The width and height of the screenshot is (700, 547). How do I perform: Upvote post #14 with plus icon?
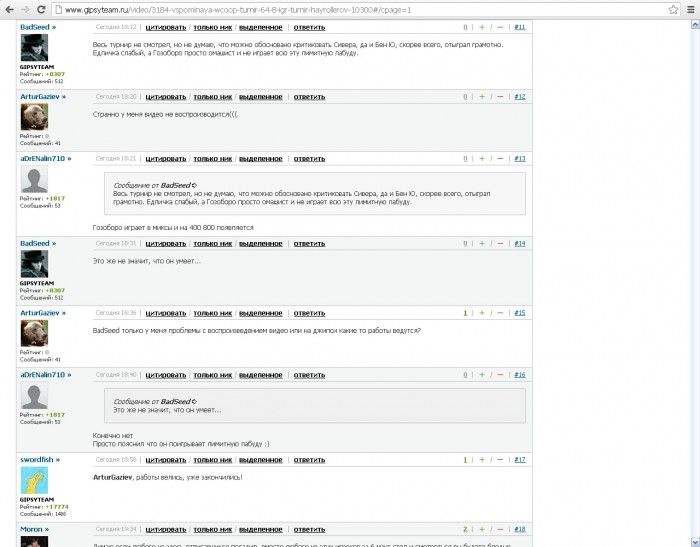click(x=482, y=243)
